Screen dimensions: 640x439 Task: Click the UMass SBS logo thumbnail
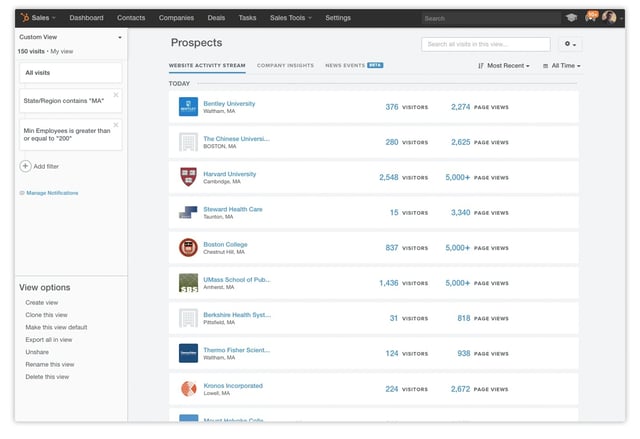188,283
